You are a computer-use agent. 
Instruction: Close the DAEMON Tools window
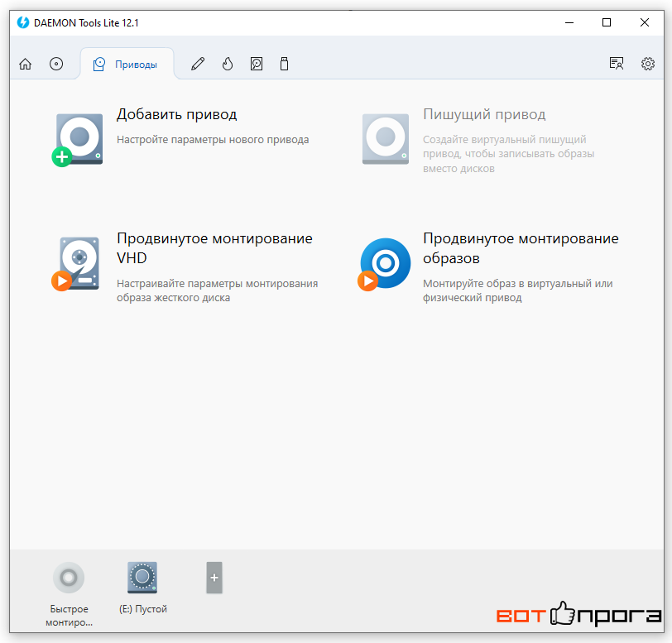pos(644,22)
